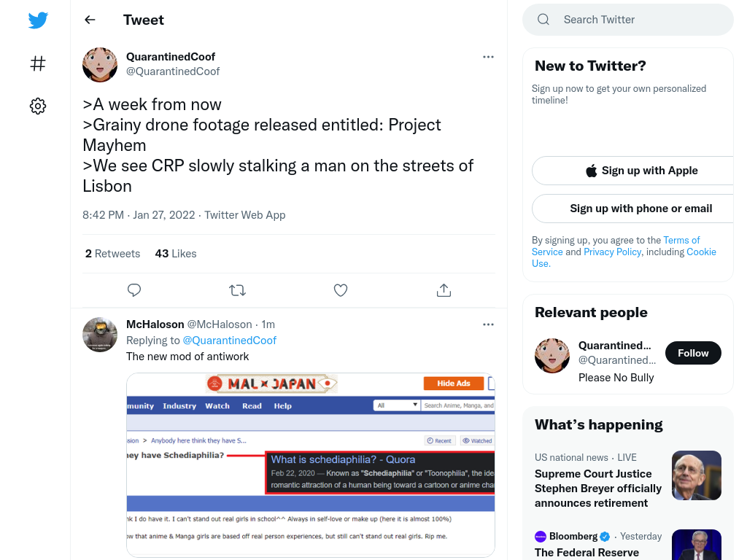
Task: Click into the Search Twitter field
Action: pos(628,20)
